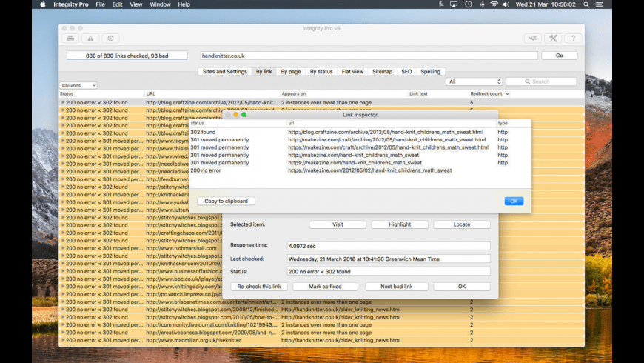Switch to the By link tab
The width and height of the screenshot is (644, 363).
pos(264,72)
